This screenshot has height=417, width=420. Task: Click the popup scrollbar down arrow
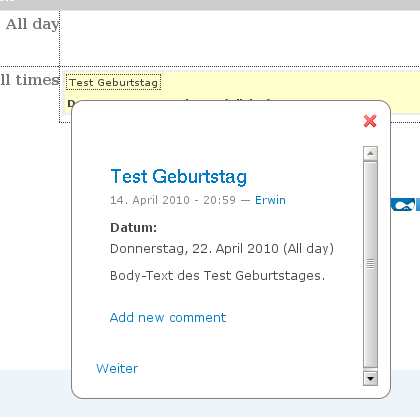[x=370, y=379]
